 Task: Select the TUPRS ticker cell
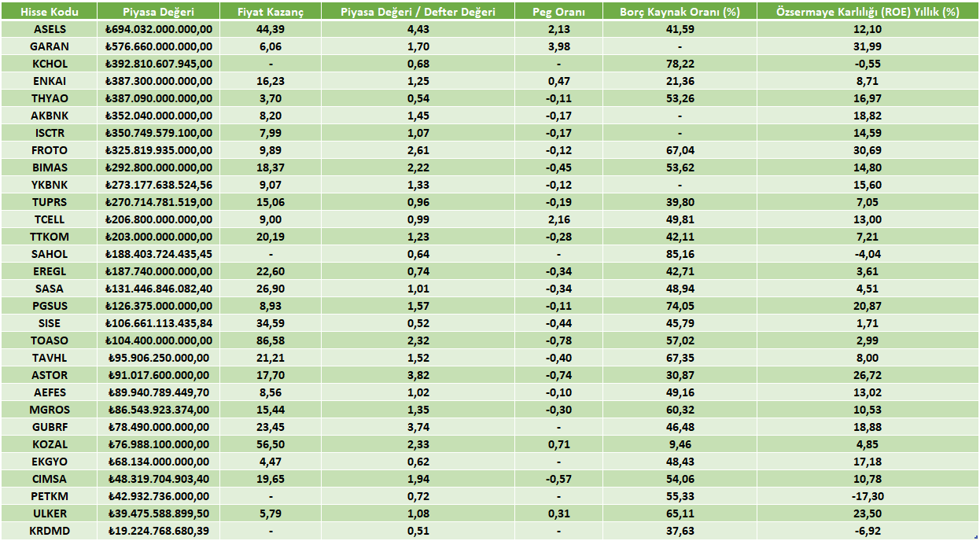click(x=49, y=202)
